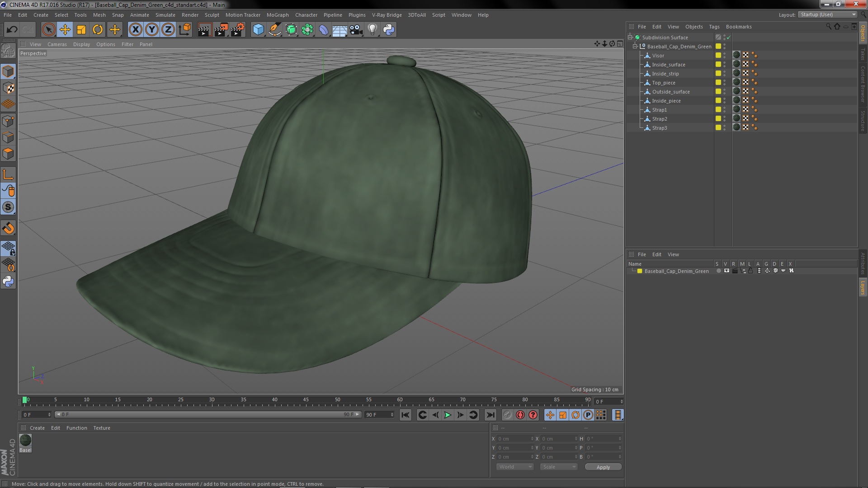This screenshot has height=488, width=868.
Task: Collapse the Baseball_Cap_Denim_Green group
Action: pos(635,46)
